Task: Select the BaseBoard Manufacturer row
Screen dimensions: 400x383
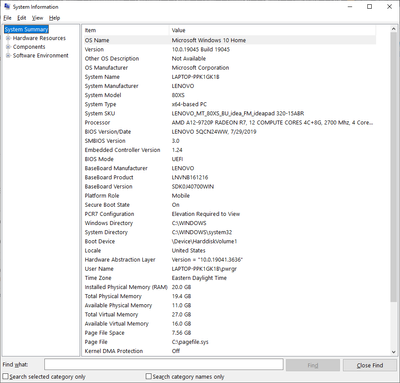Action: pos(229,168)
